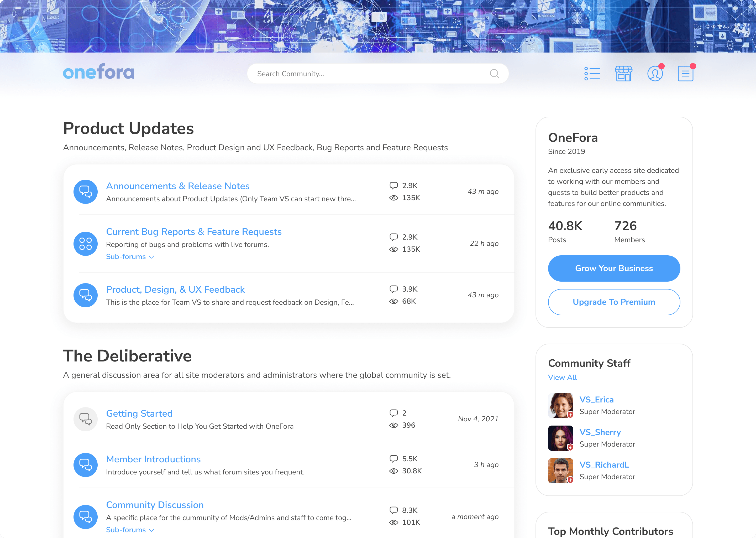Click grey Getting Started chat icon
This screenshot has width=756, height=538.
(85, 419)
